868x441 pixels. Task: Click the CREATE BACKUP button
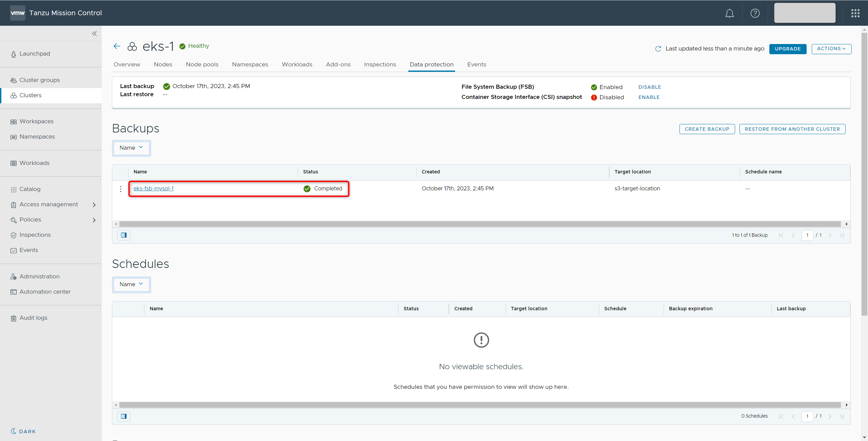(707, 129)
